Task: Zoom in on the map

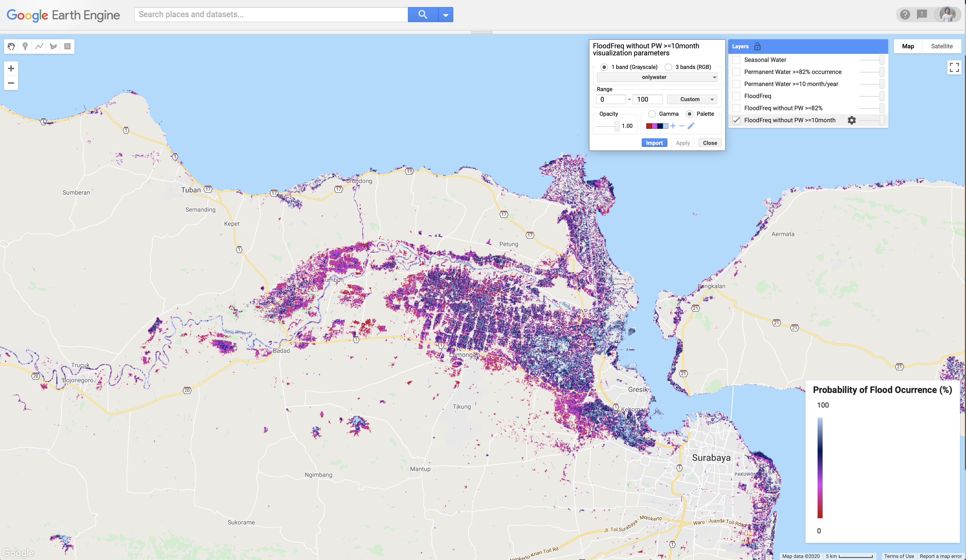Action: [x=11, y=69]
